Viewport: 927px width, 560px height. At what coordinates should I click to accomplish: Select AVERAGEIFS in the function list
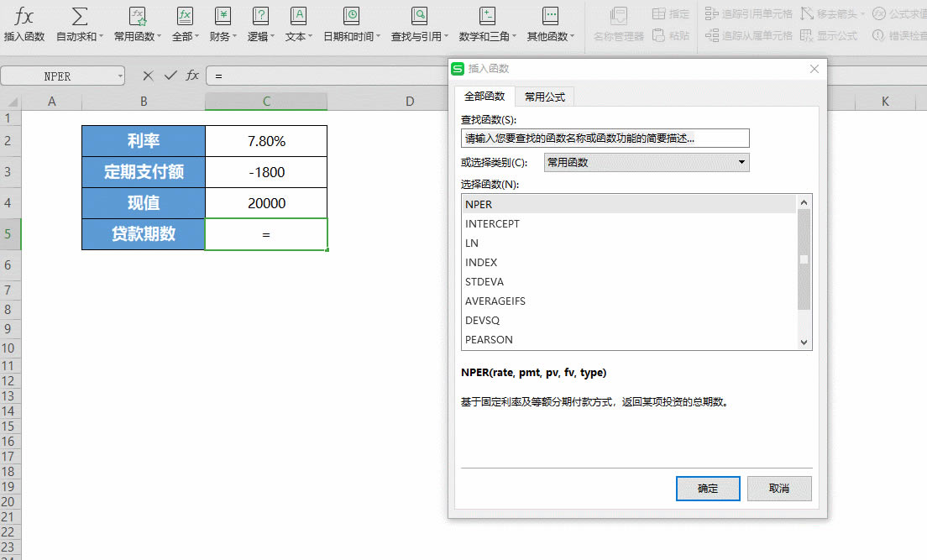[628, 301]
